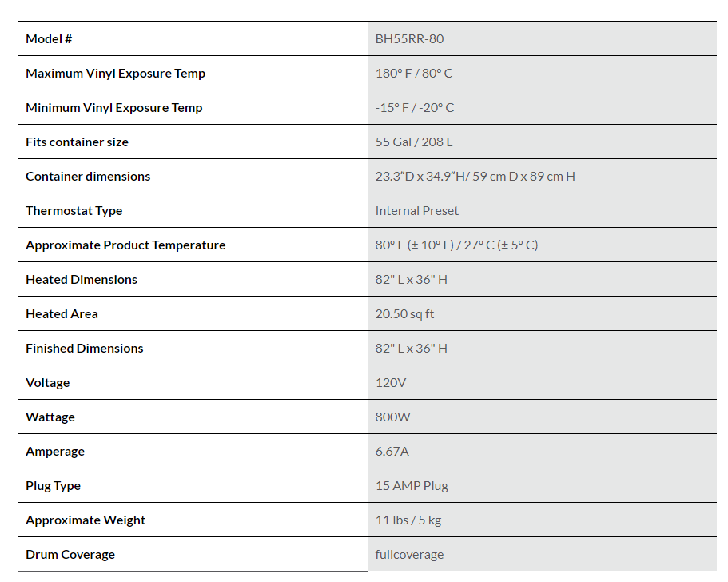Click the 800W wattage value
This screenshot has height=582, width=728.
(x=392, y=417)
